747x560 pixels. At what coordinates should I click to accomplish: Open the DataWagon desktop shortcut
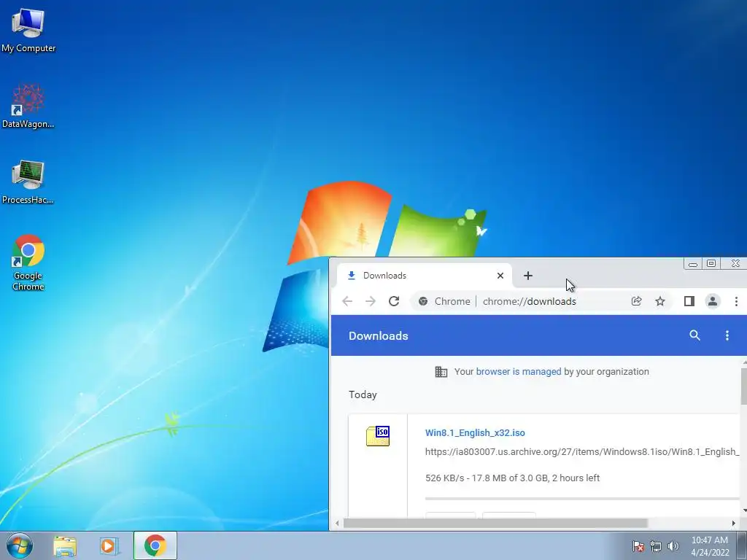(x=28, y=106)
